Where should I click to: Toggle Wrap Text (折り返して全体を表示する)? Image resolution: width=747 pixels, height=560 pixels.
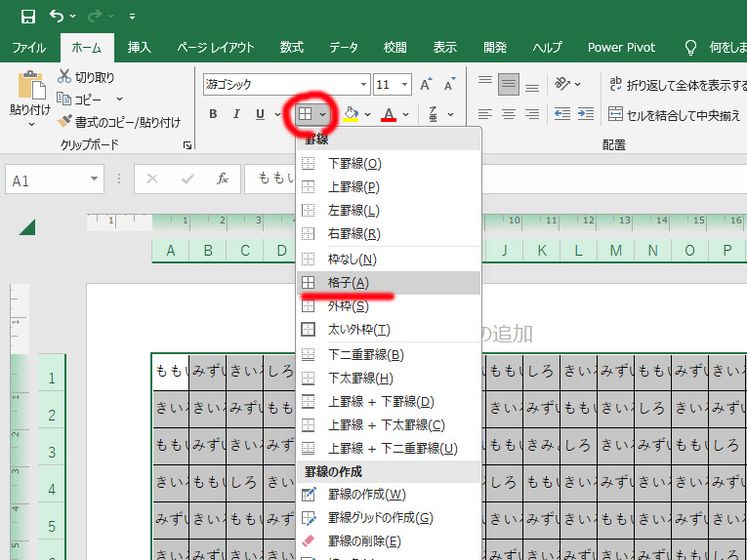tap(673, 85)
